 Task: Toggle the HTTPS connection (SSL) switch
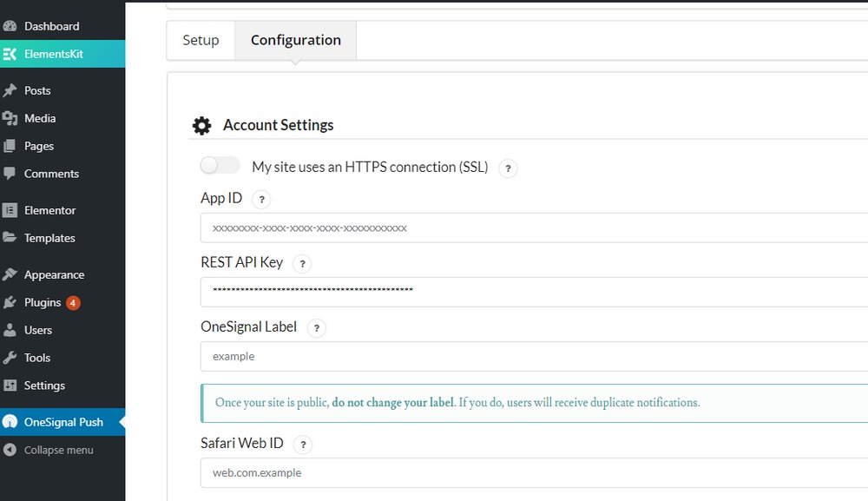tap(220, 165)
